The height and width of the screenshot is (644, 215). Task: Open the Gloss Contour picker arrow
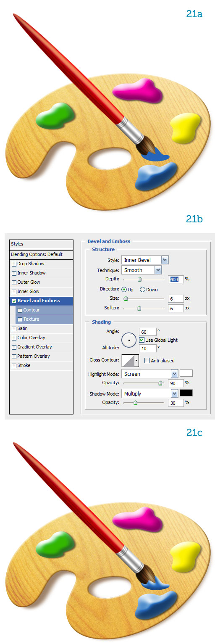click(136, 360)
